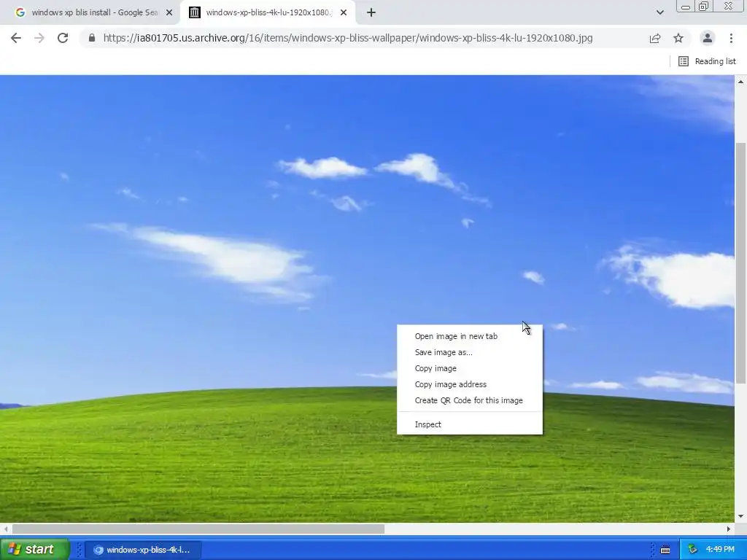Close the Google Search tab

pos(169,13)
